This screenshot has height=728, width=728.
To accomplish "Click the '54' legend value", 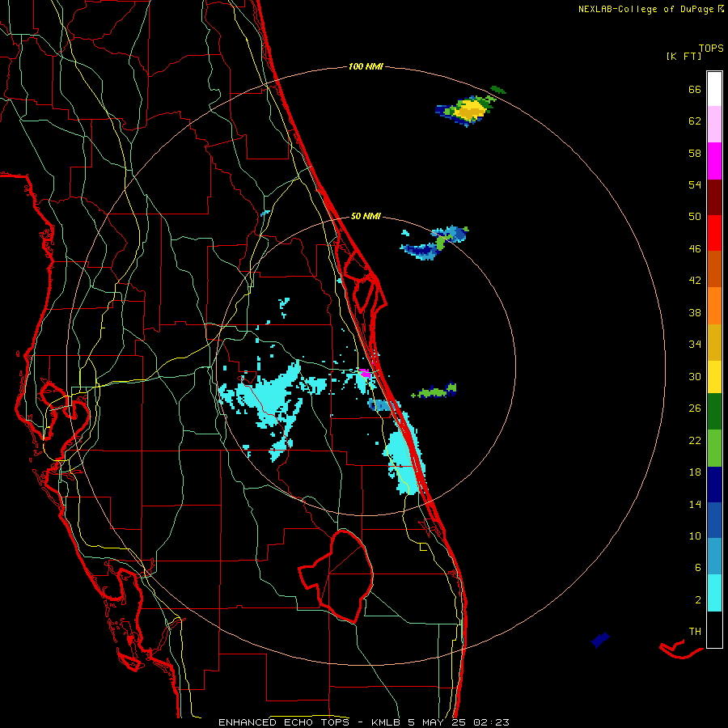I will tap(695, 184).
